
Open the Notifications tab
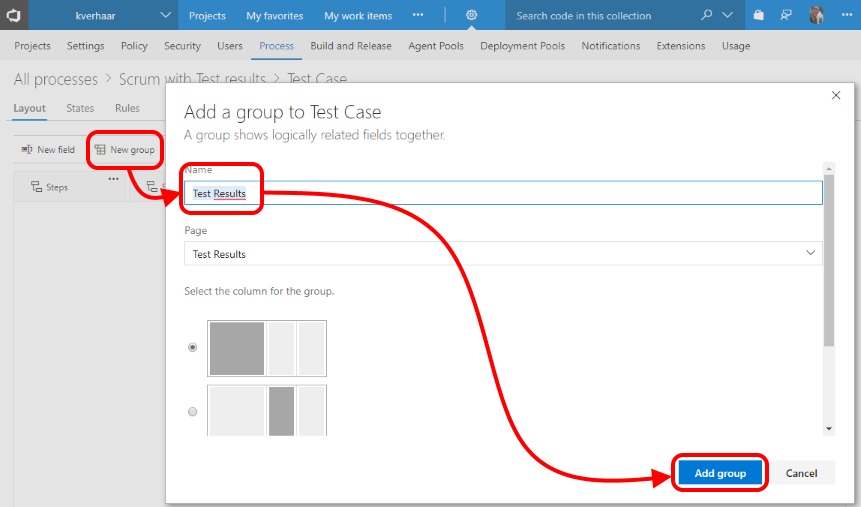coord(611,46)
